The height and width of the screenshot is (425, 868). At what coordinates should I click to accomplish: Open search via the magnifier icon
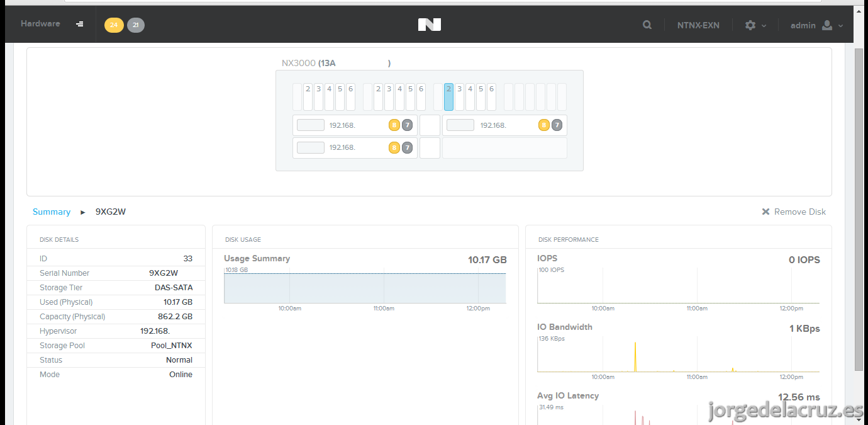pos(647,25)
